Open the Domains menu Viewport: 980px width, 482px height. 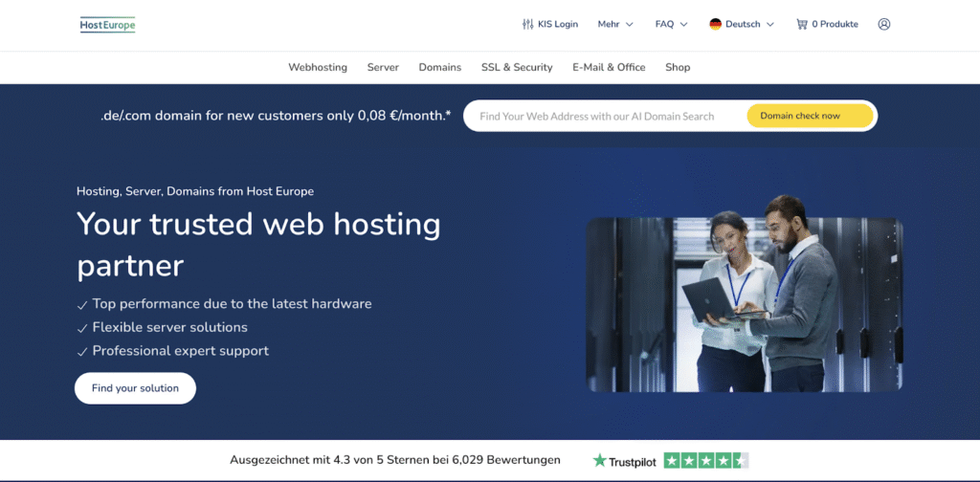(440, 68)
